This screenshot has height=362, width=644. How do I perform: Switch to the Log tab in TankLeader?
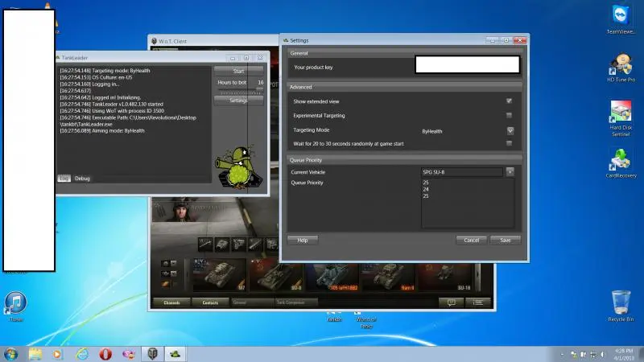click(64, 179)
